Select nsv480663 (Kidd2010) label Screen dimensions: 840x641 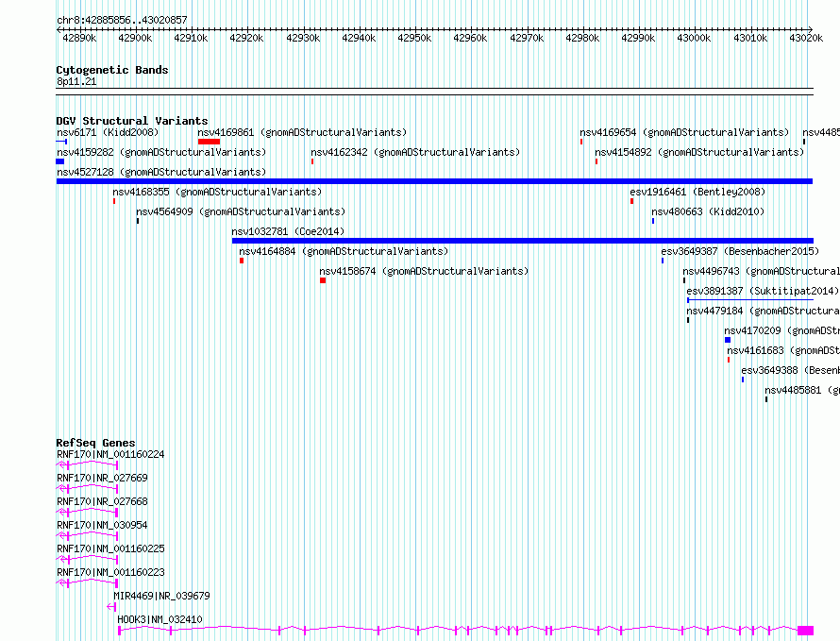(x=708, y=211)
